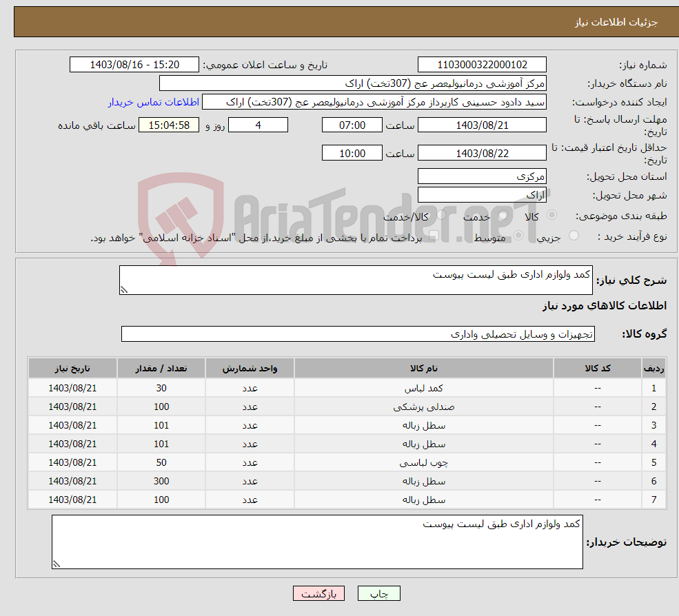Screen dimensions: 679x616
Task: Click the تعداد / مقدار column header
Action: (x=161, y=369)
